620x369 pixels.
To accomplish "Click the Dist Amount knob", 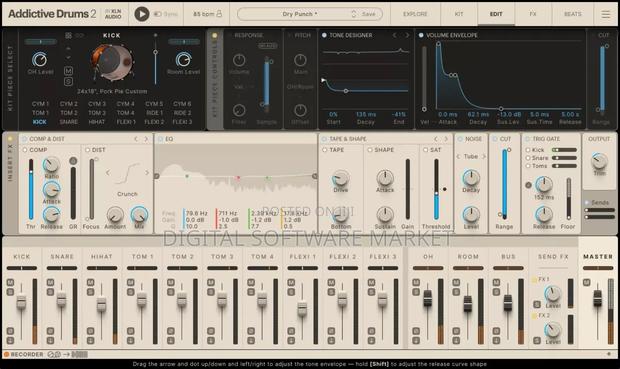I will click(x=115, y=215).
